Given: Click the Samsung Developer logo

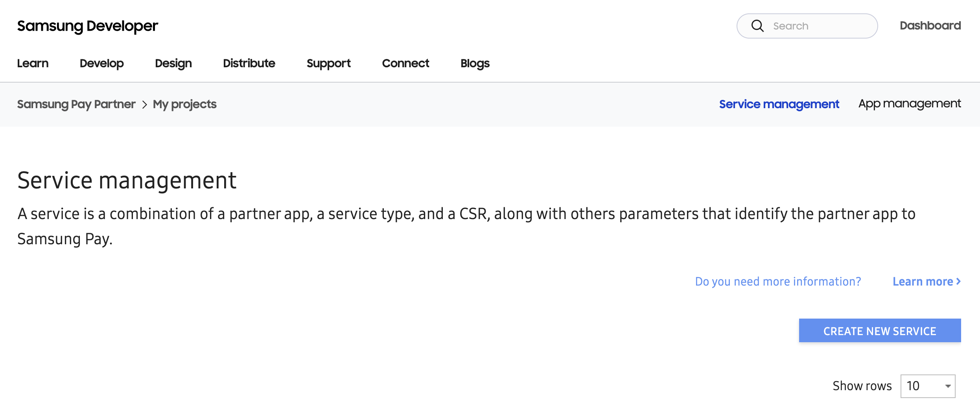Looking at the screenshot, I should pos(87,26).
